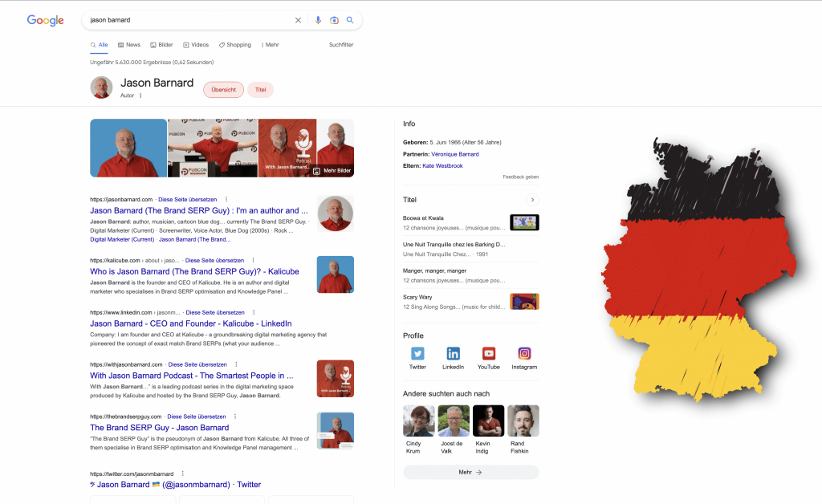Screen dimensions: 822x504
Task: Open the LinkedIn profile icon
Action: coord(453,354)
